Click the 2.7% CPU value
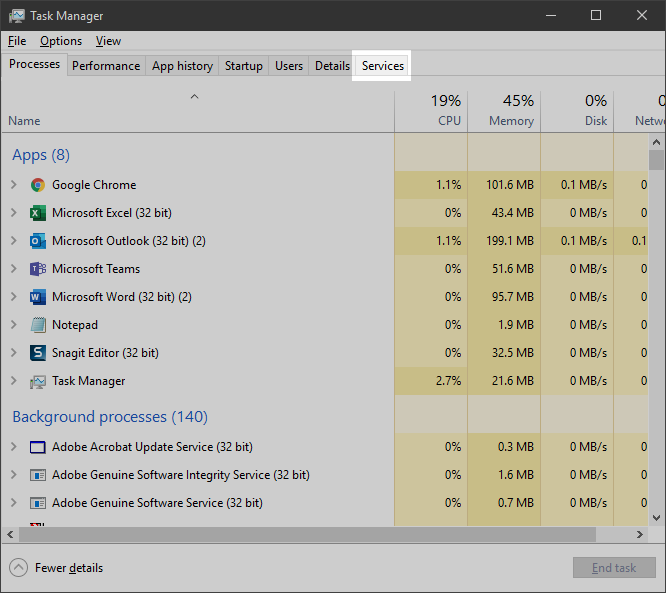 point(448,381)
